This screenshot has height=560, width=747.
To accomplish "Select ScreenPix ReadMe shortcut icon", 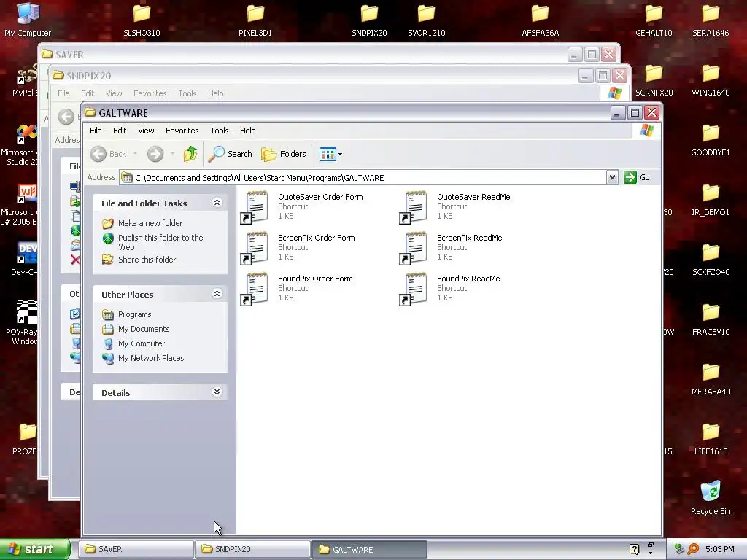I will pyautogui.click(x=413, y=248).
